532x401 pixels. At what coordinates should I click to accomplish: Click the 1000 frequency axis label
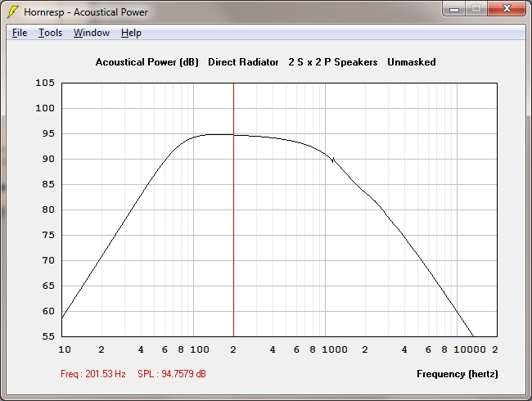tap(335, 349)
